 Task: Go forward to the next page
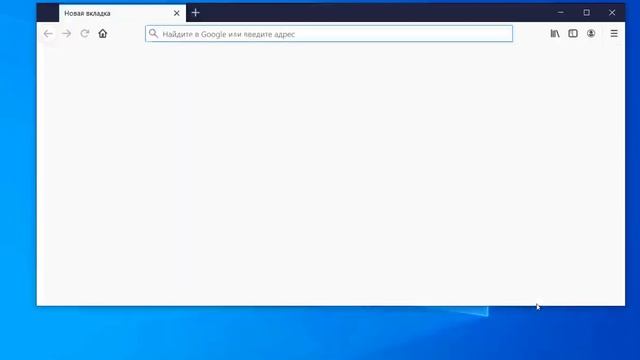pyautogui.click(x=66, y=33)
